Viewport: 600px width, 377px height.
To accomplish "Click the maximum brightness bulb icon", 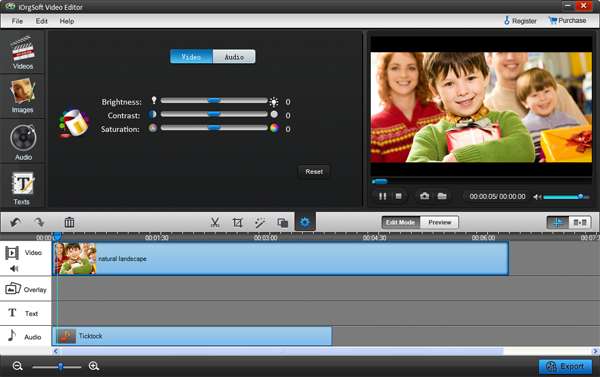I will tap(274, 101).
